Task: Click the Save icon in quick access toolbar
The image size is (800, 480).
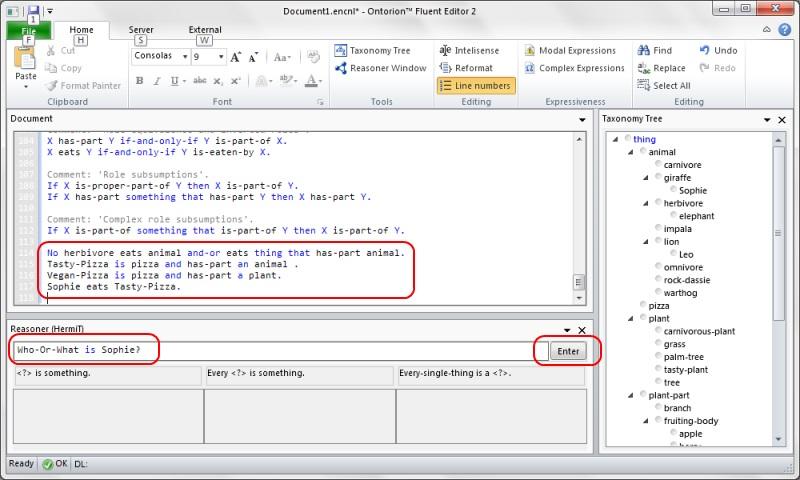Action: click(33, 9)
